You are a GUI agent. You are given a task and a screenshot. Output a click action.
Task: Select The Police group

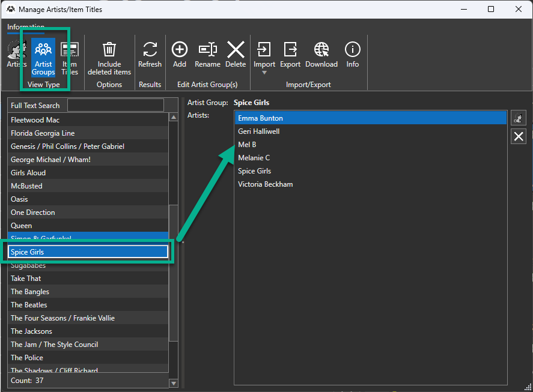(x=88, y=358)
